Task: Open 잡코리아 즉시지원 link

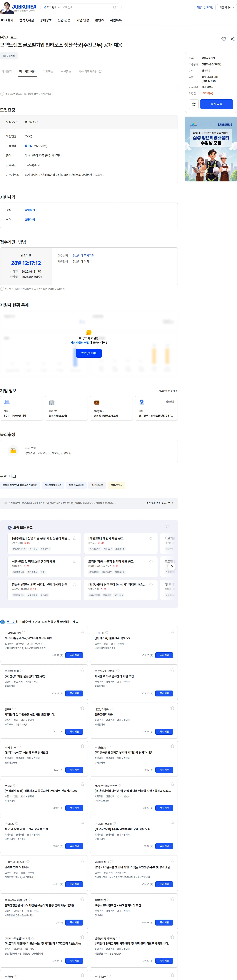Action: click(x=84, y=256)
